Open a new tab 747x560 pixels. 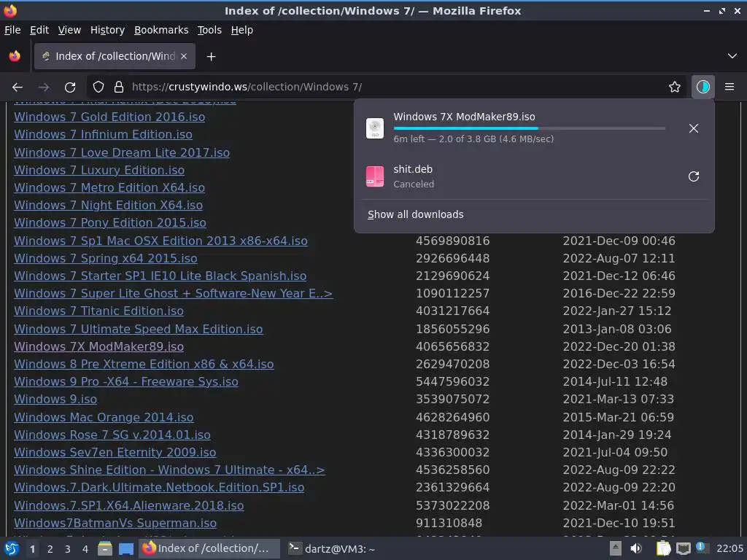pyautogui.click(x=211, y=57)
